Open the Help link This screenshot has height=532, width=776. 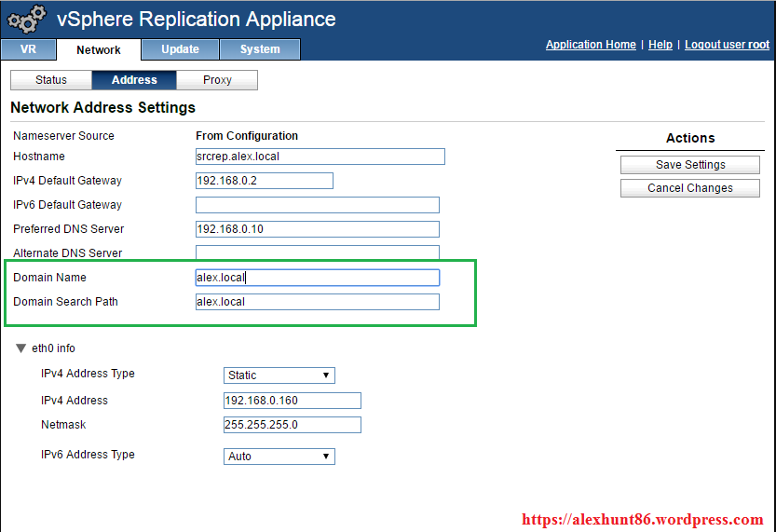660,45
